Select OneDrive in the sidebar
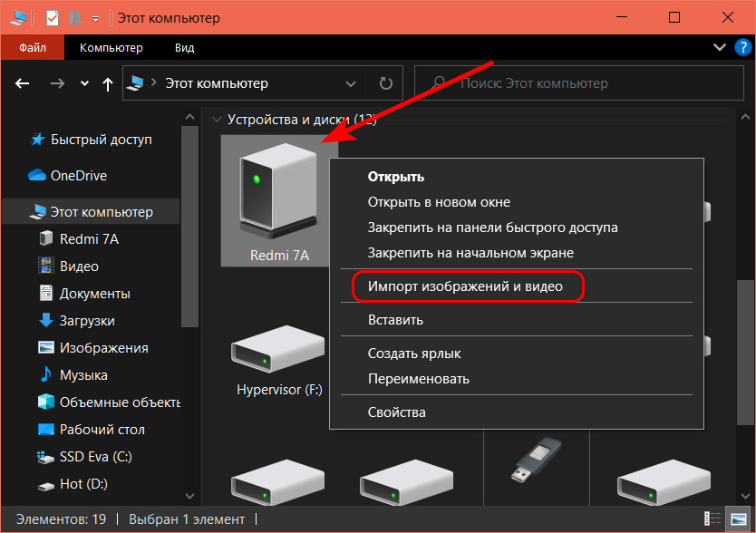This screenshot has height=533, width=756. (x=78, y=175)
